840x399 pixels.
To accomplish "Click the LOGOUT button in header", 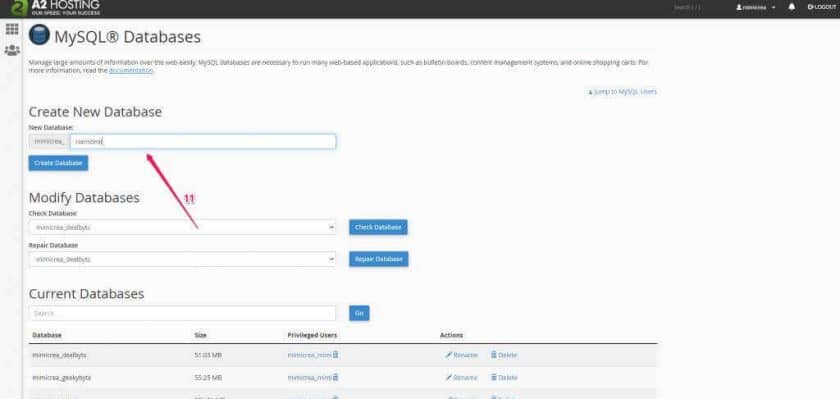I will pyautogui.click(x=821, y=7).
